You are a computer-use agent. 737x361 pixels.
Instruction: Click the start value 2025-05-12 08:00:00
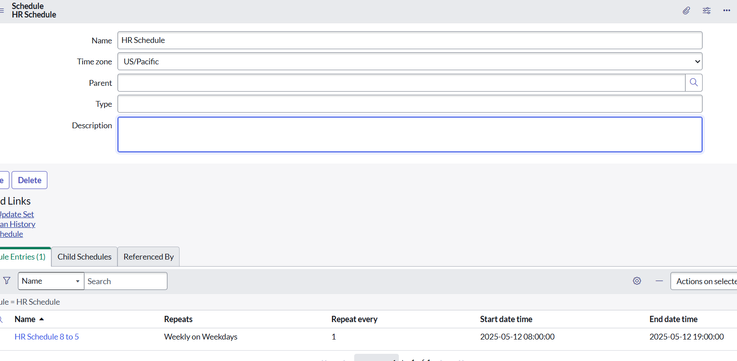click(517, 337)
